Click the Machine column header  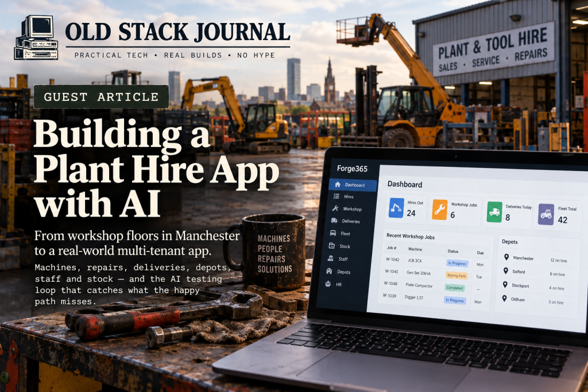(415, 249)
